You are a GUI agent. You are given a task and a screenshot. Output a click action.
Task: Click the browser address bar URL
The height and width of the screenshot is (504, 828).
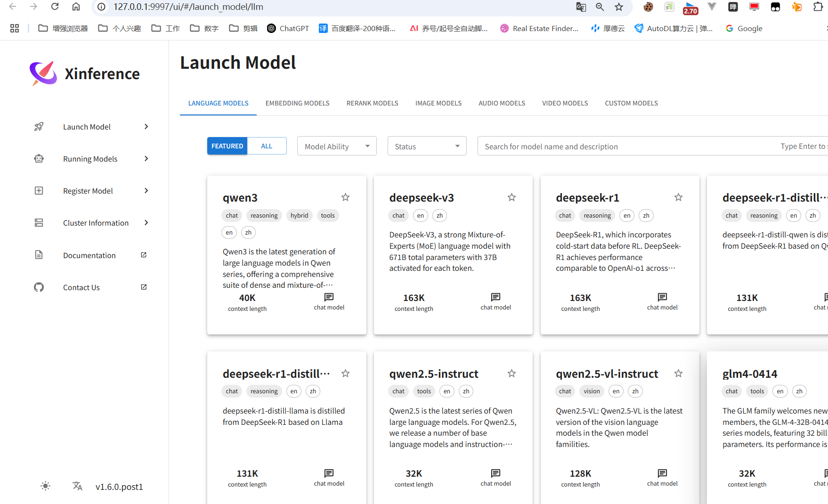(188, 7)
